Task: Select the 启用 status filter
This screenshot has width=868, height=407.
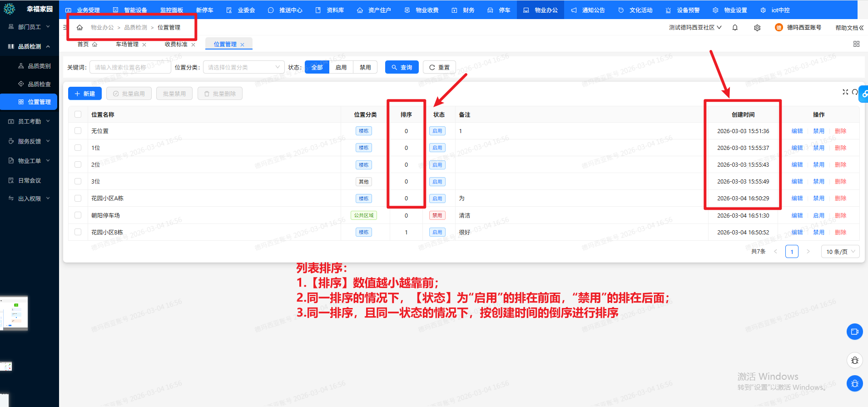Action: tap(341, 67)
